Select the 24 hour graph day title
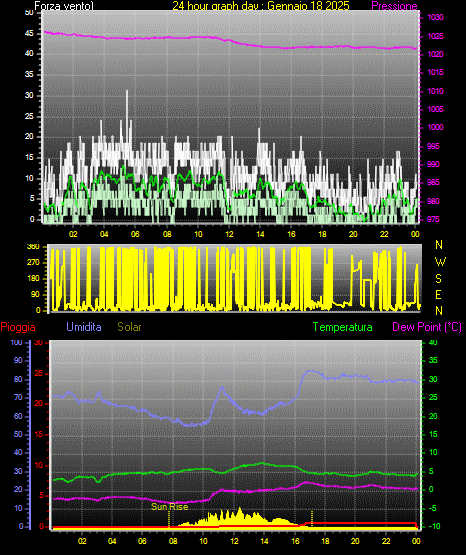 [x=261, y=6]
